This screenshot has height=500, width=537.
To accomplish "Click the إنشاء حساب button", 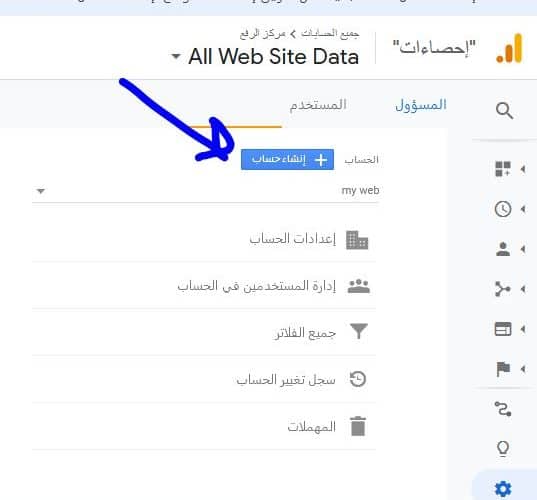I will (287, 159).
